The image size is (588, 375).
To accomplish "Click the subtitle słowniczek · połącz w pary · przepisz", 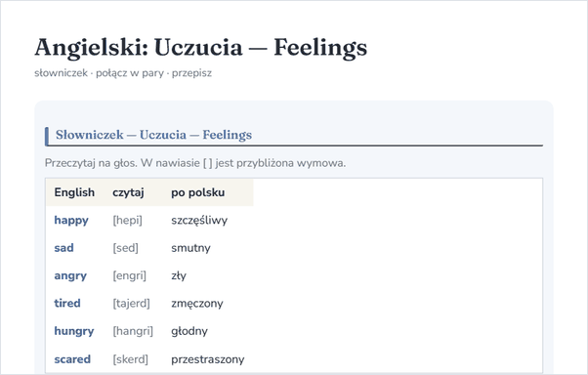I will pyautogui.click(x=123, y=72).
